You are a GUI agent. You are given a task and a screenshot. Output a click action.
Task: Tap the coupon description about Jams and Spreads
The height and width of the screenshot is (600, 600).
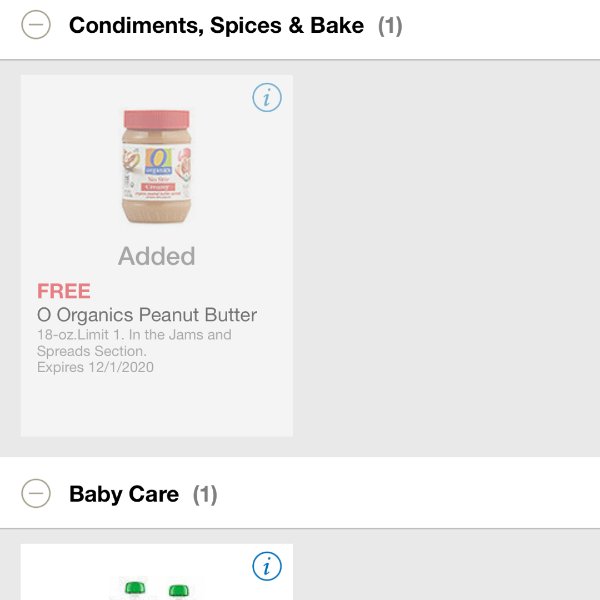[x=134, y=343]
